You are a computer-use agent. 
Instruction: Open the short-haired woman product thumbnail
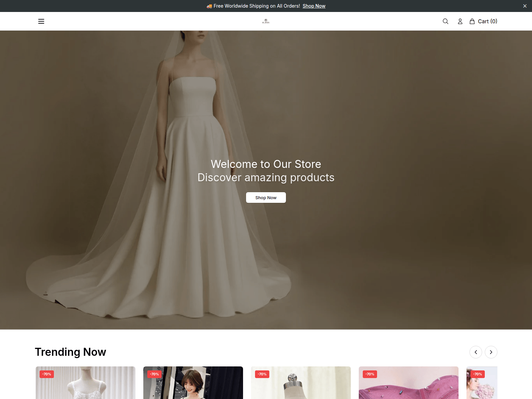[193, 383]
